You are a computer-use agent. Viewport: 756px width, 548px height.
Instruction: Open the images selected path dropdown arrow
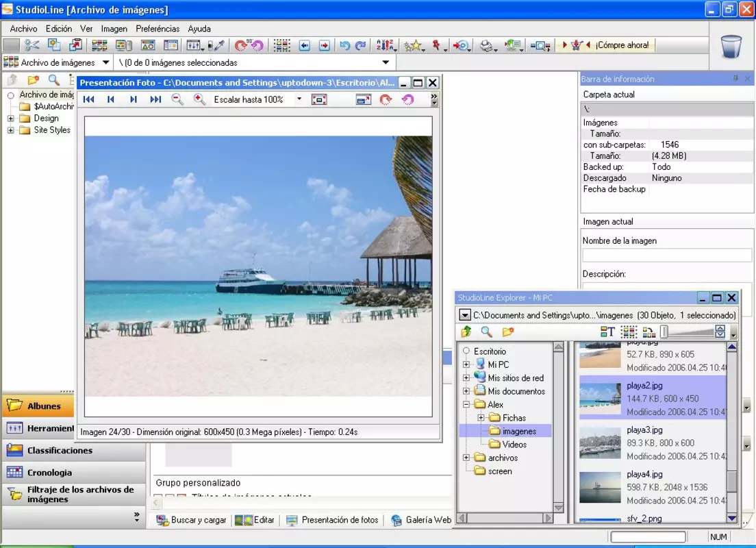386,62
